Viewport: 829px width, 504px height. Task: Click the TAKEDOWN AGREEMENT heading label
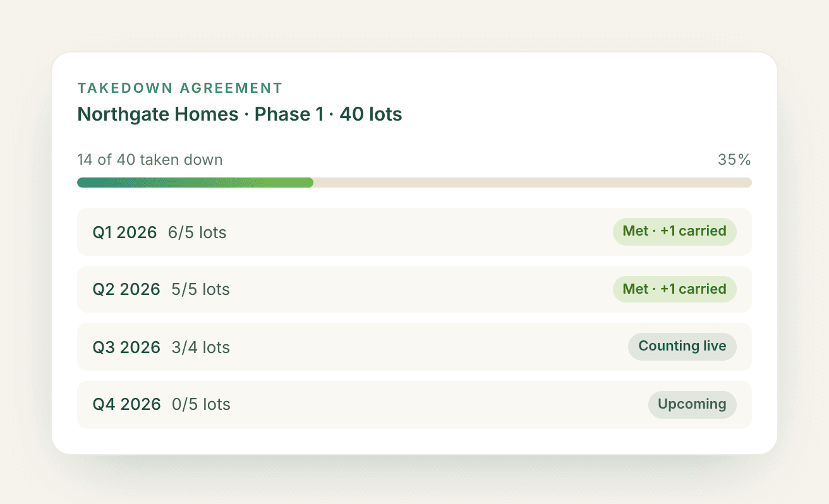180,88
